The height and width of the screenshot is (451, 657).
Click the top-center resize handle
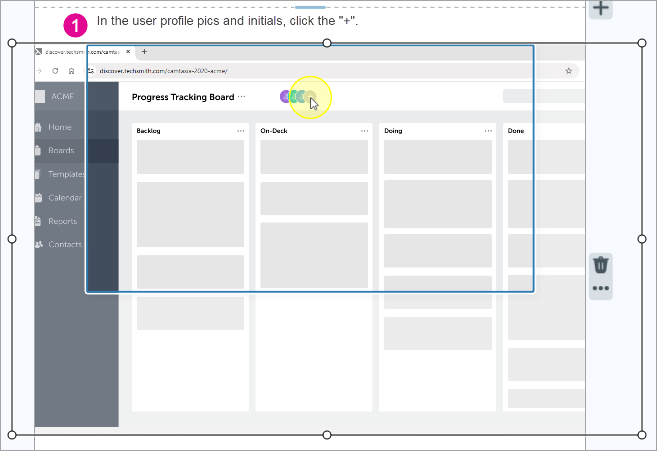327,43
